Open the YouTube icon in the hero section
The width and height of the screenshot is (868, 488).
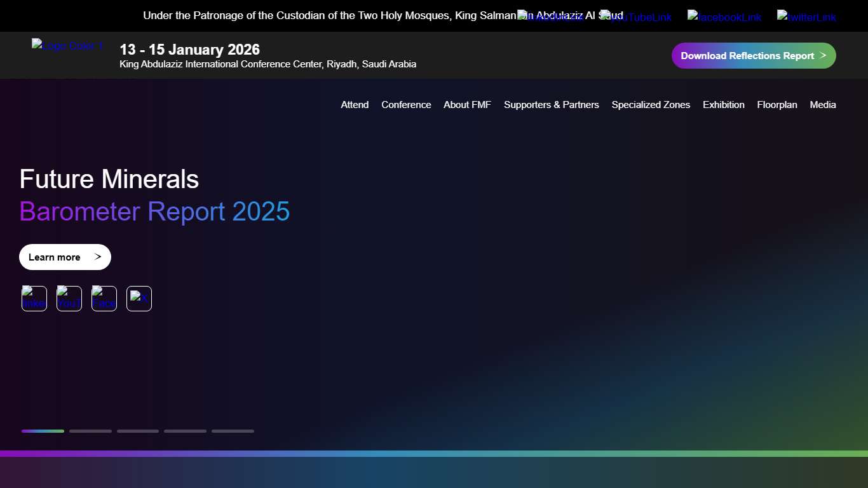(x=69, y=299)
